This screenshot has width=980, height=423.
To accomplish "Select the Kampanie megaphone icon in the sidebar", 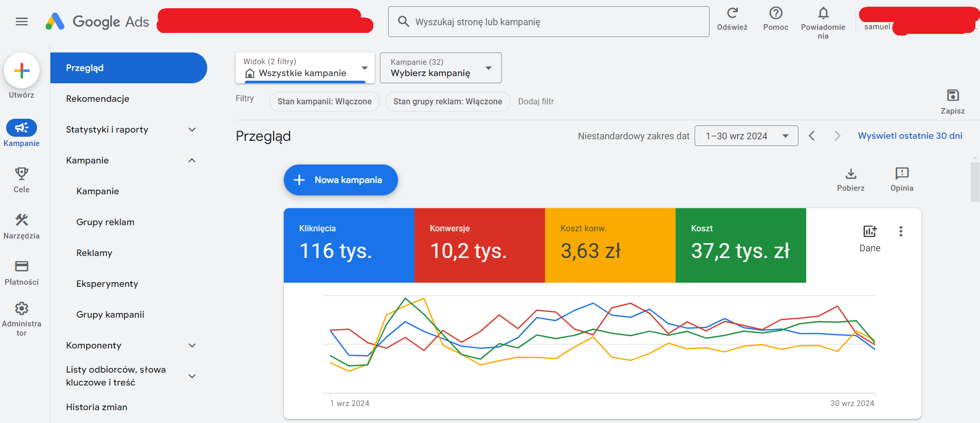I will pyautogui.click(x=22, y=127).
